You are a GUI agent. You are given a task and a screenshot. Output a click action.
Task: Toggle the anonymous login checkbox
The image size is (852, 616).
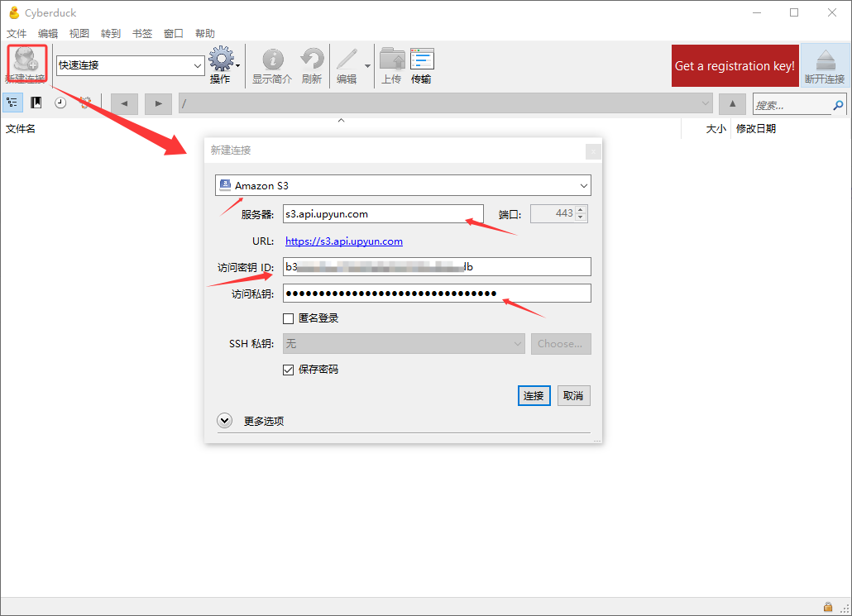(289, 318)
